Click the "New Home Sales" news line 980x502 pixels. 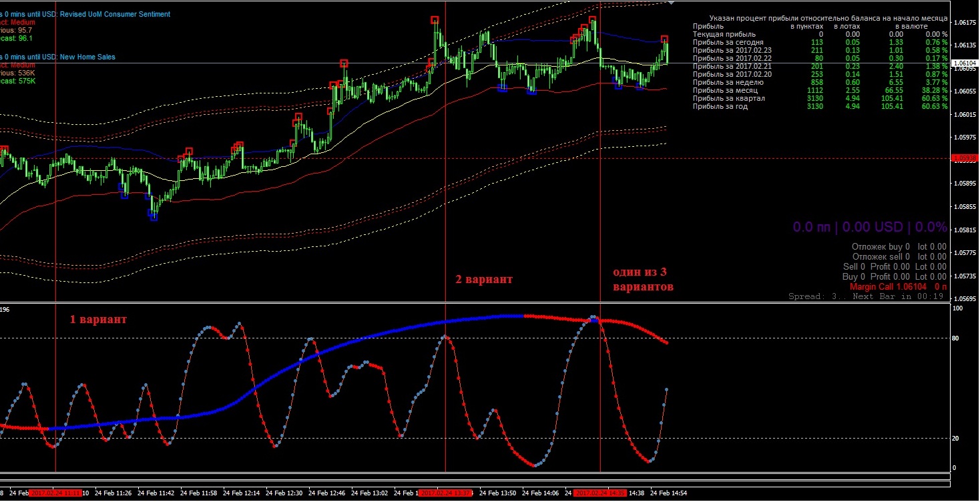[x=58, y=57]
